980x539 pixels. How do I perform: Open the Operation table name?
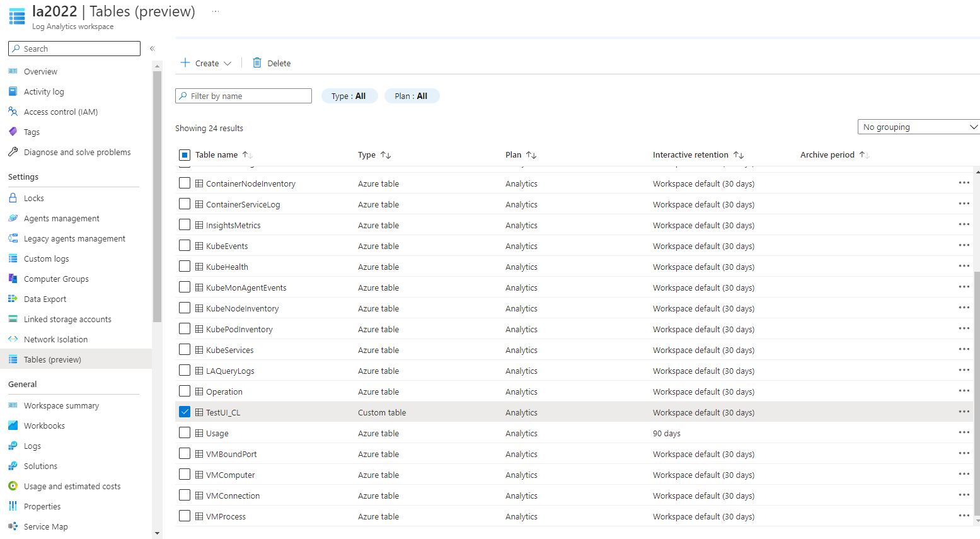(224, 391)
